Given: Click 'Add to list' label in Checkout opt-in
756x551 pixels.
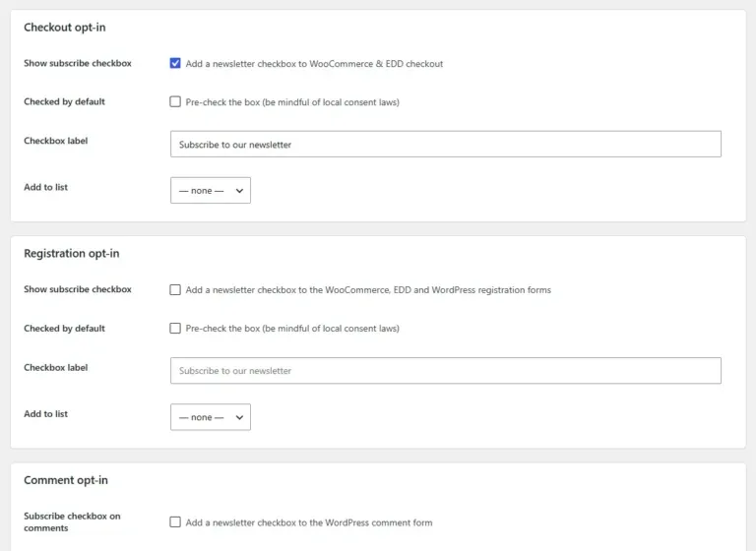Looking at the screenshot, I should click(46, 187).
